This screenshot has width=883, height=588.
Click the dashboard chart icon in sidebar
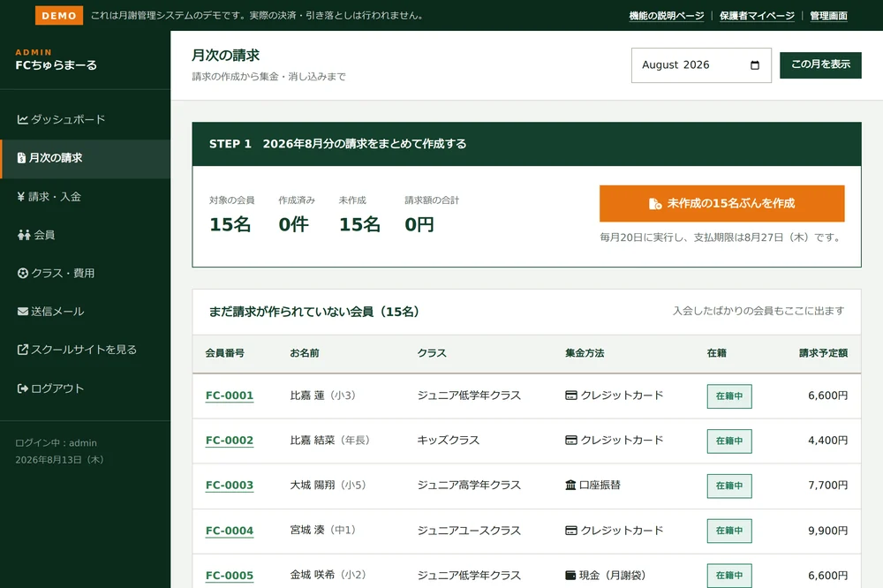(x=23, y=119)
